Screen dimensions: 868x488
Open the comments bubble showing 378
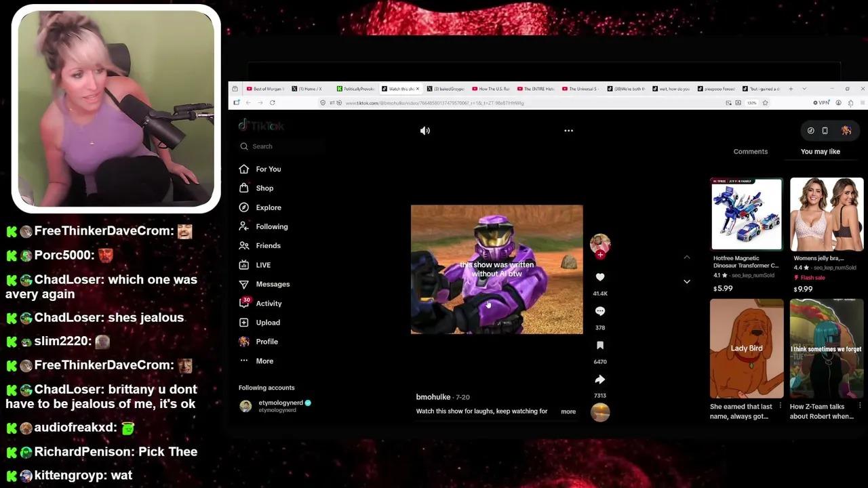[x=600, y=311]
